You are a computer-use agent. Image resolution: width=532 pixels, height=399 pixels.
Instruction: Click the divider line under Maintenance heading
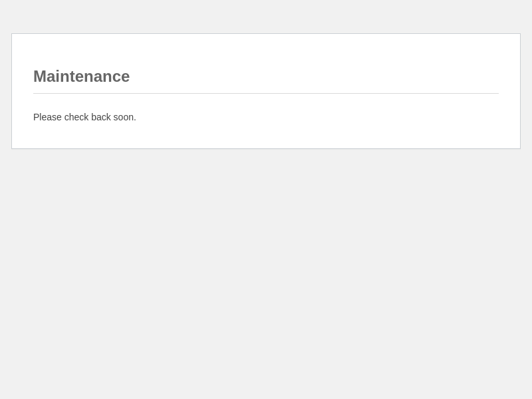coord(266,93)
